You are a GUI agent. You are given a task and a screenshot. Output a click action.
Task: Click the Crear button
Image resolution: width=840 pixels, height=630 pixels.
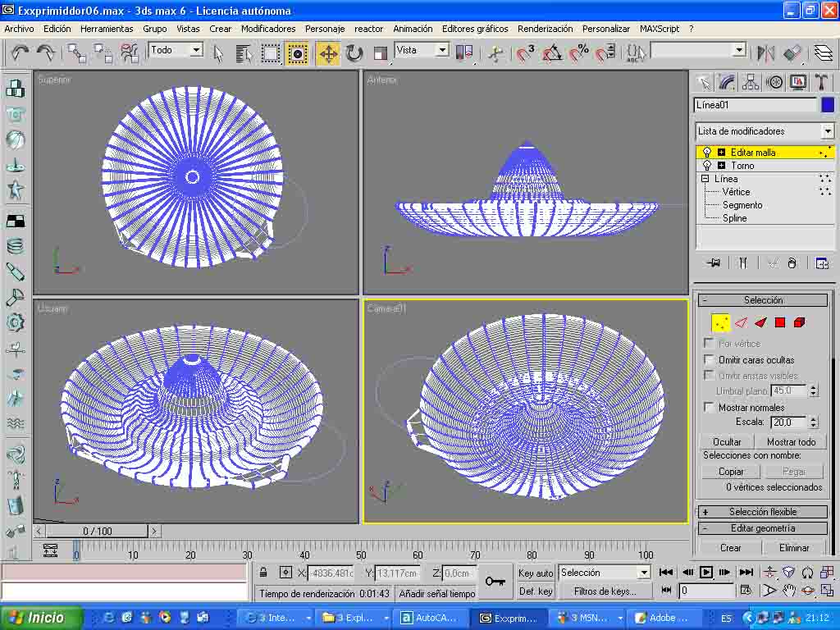tap(731, 547)
